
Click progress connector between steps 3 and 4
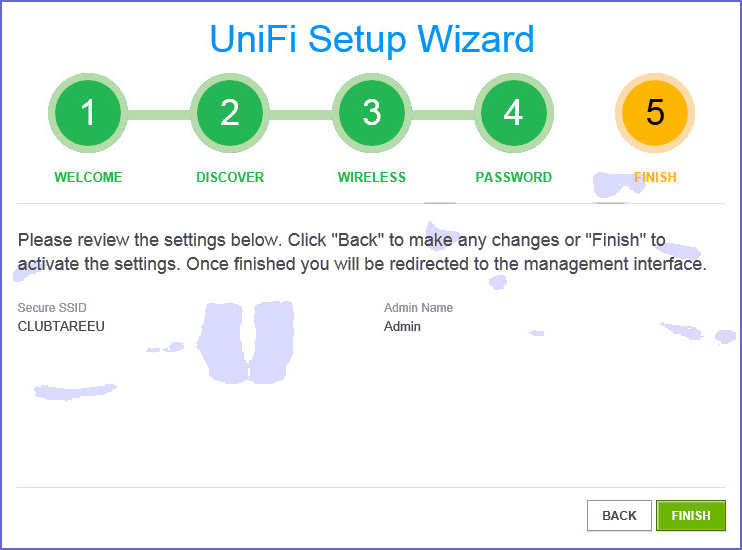pyautogui.click(x=442, y=114)
